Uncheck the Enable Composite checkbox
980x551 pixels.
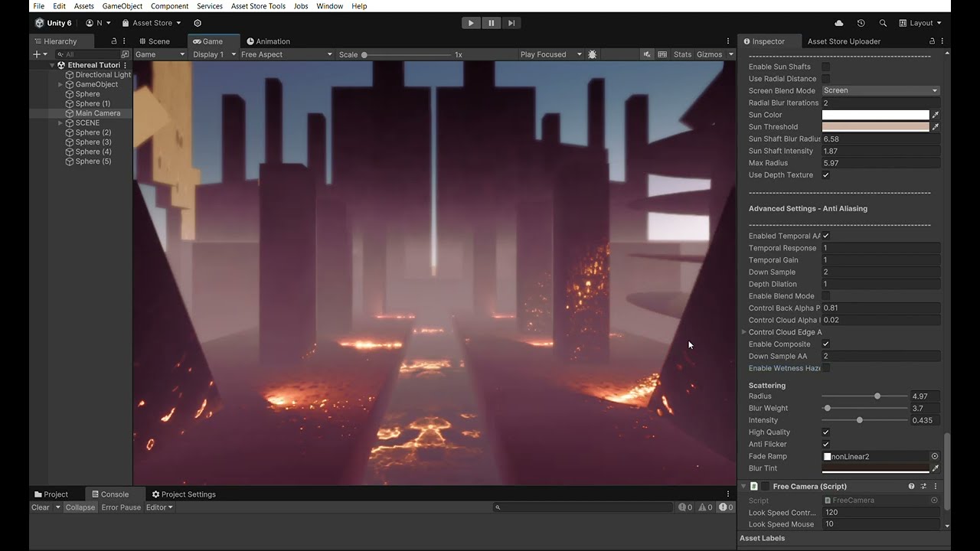[826, 344]
